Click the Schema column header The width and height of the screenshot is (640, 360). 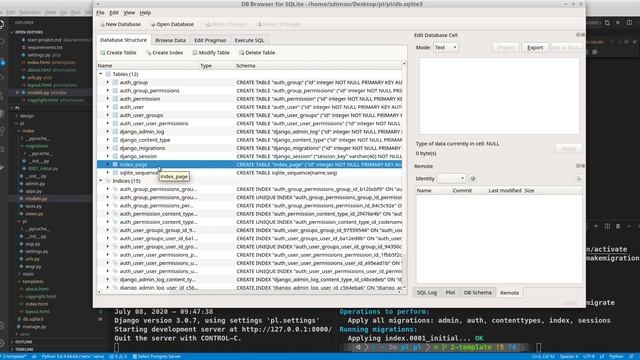[318, 65]
